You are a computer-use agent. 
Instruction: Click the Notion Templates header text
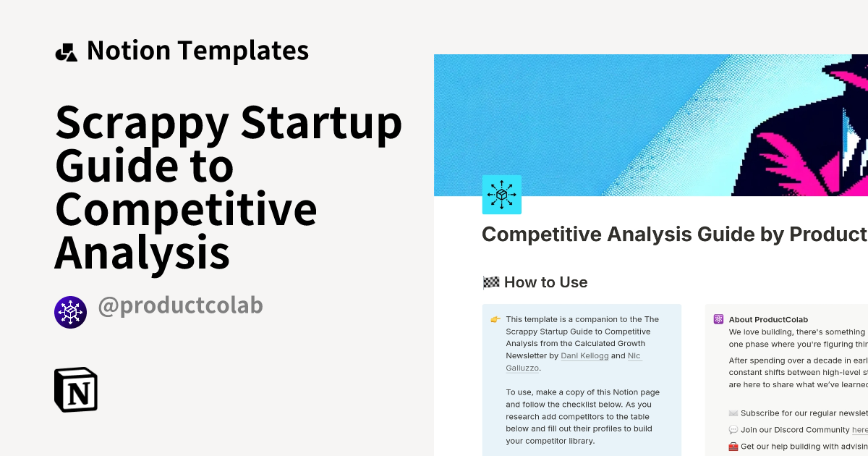click(x=197, y=50)
